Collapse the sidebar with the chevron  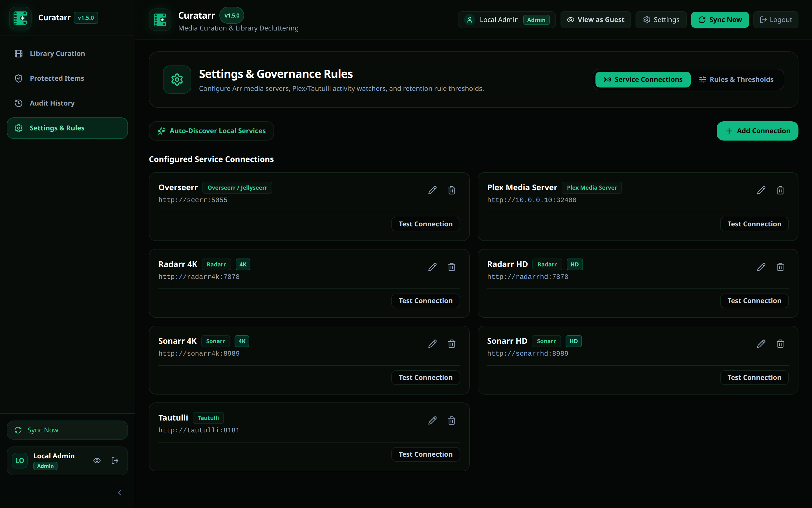click(x=120, y=493)
